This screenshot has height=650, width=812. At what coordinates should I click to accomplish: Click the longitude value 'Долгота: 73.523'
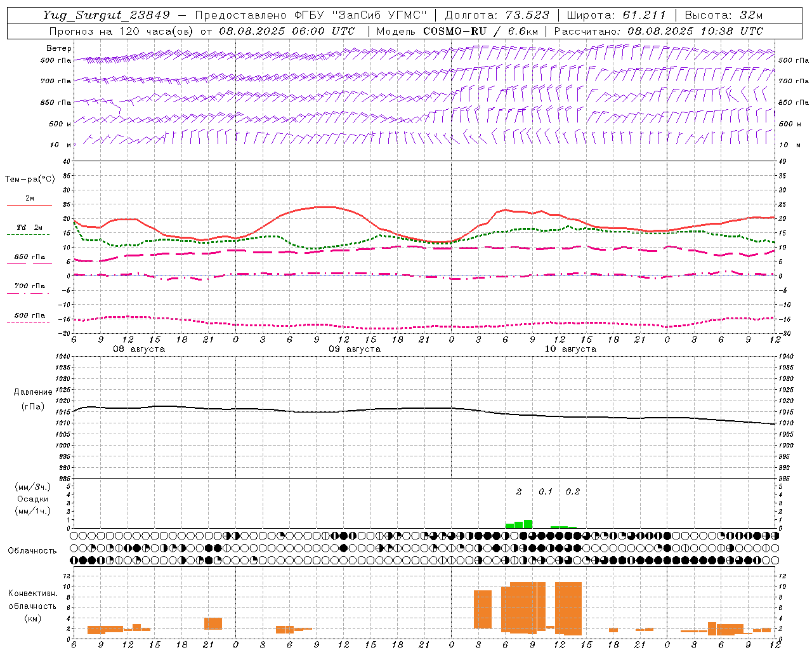coord(498,15)
